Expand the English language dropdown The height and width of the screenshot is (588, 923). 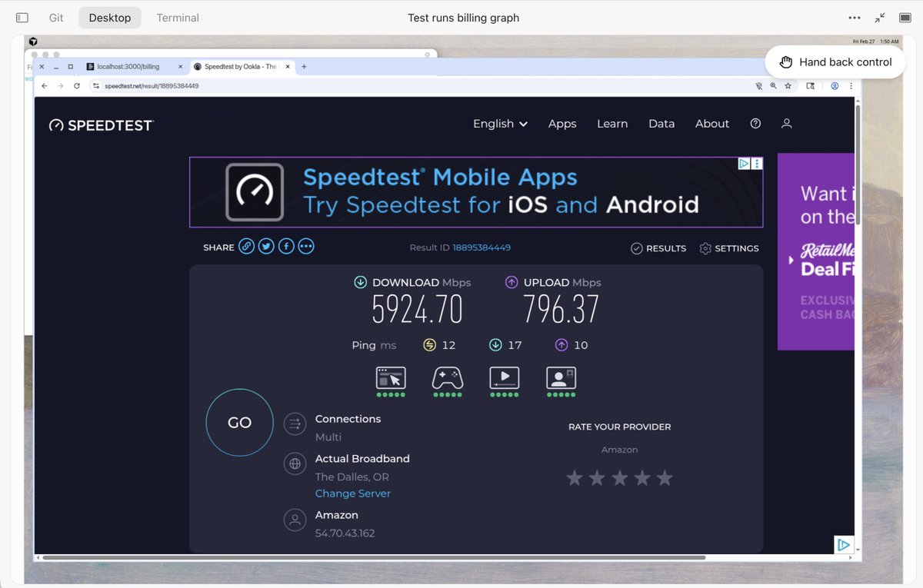click(x=501, y=124)
